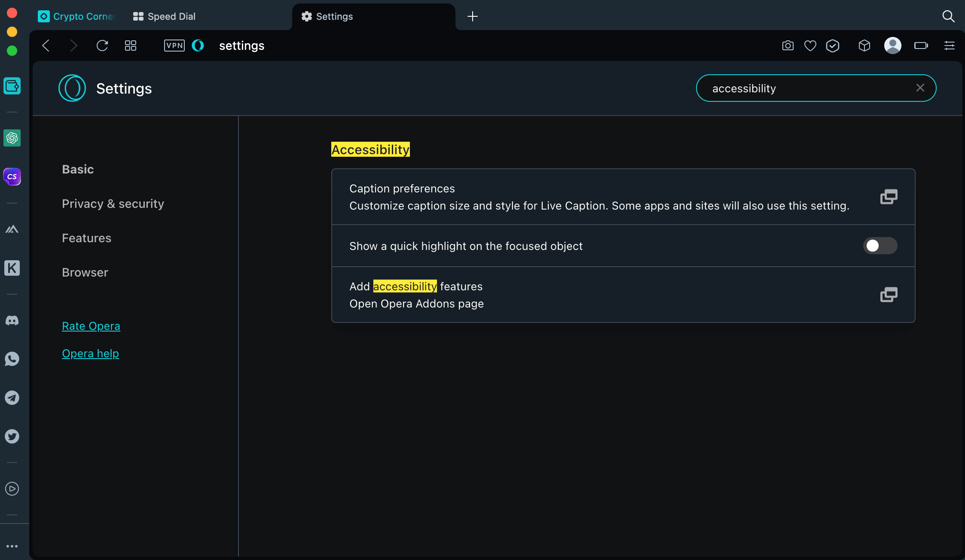Select Privacy & security in the settings menu
The image size is (965, 560).
(x=113, y=204)
